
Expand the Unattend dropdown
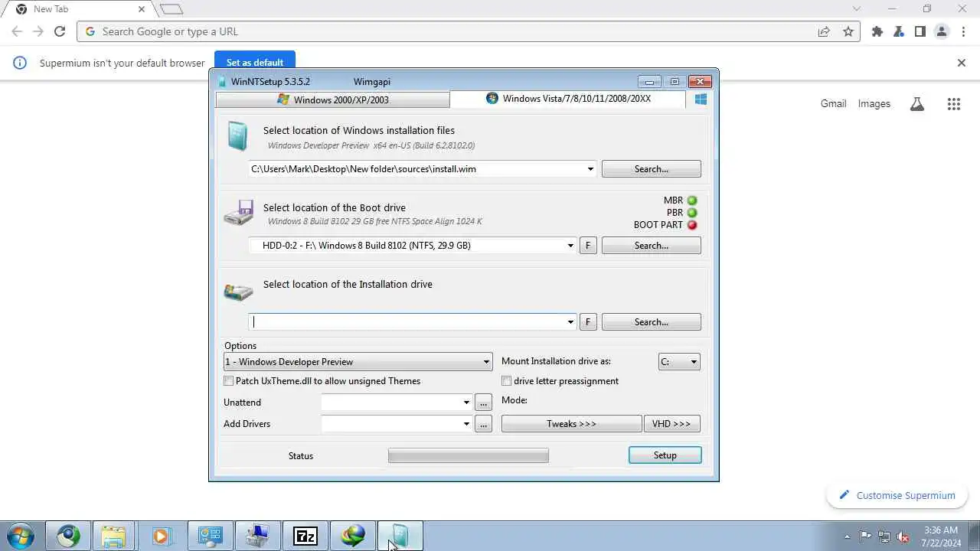pyautogui.click(x=466, y=403)
